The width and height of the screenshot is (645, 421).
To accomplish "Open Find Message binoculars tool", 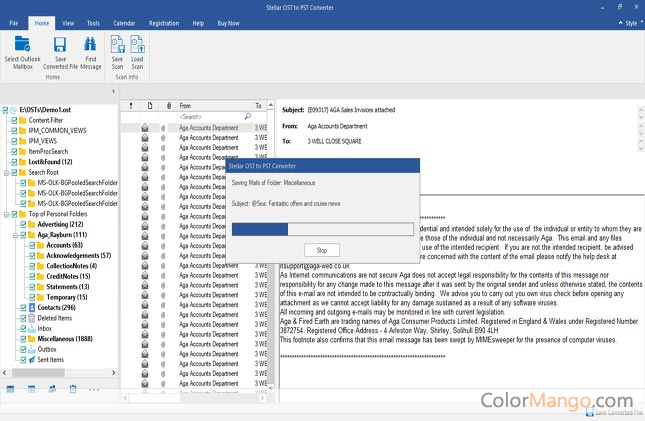I will 90,45.
